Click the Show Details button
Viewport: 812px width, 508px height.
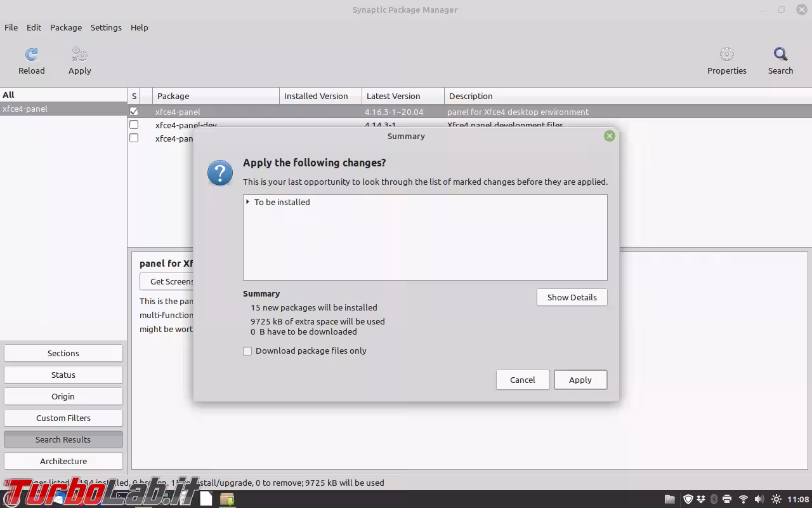tap(572, 297)
